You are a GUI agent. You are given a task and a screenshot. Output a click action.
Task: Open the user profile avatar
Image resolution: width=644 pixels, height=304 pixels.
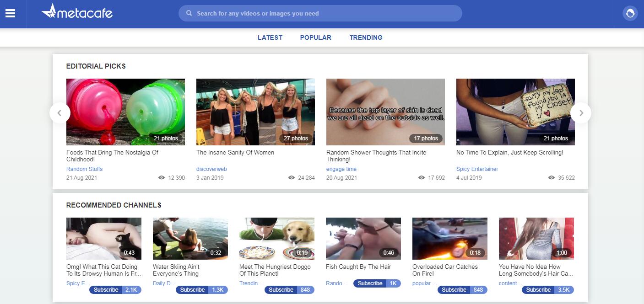coord(630,13)
